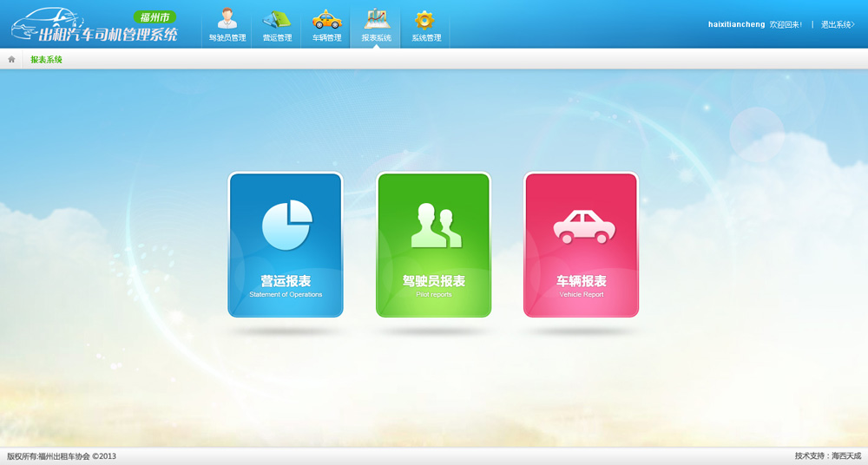Open 营运管理 via its green book icon
This screenshot has height=465, width=868.
click(x=277, y=19)
